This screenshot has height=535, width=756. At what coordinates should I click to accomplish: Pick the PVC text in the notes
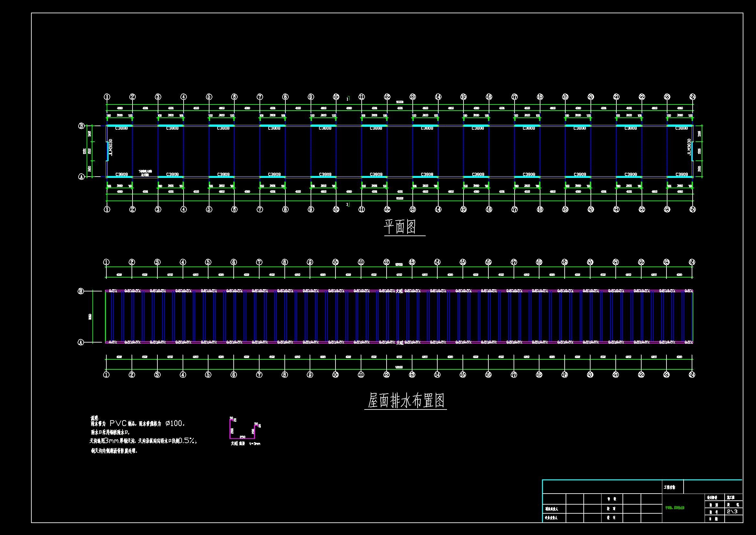pyautogui.click(x=118, y=423)
